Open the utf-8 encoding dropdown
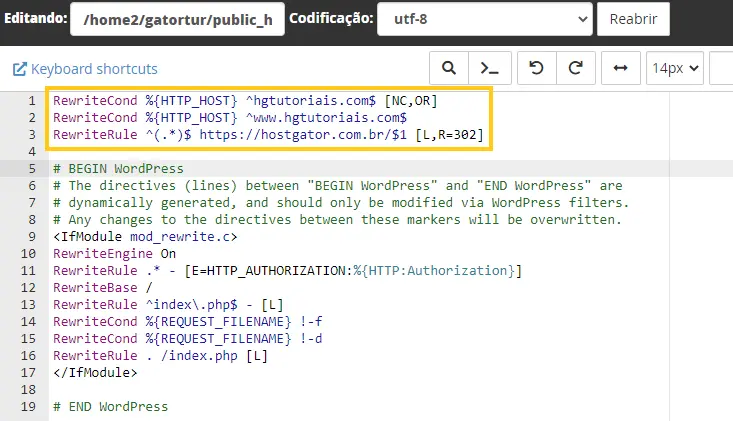Screen dimensions: 733x421 click(485, 19)
